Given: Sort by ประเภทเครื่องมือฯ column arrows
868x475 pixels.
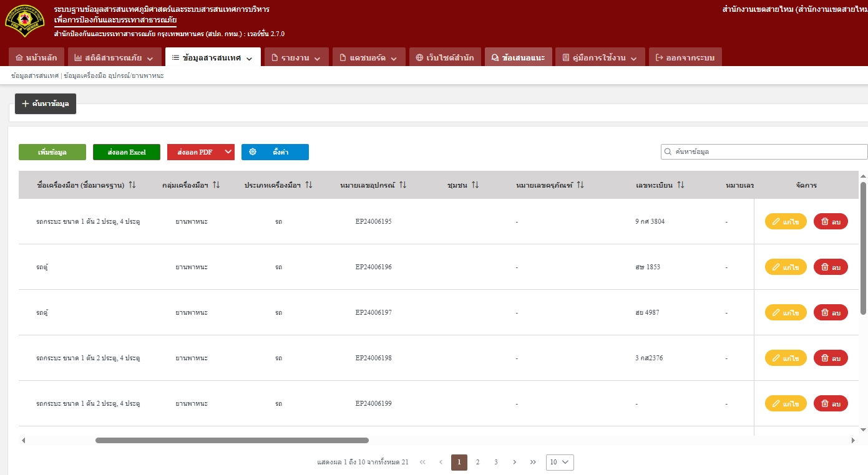Looking at the screenshot, I should click(x=308, y=185).
